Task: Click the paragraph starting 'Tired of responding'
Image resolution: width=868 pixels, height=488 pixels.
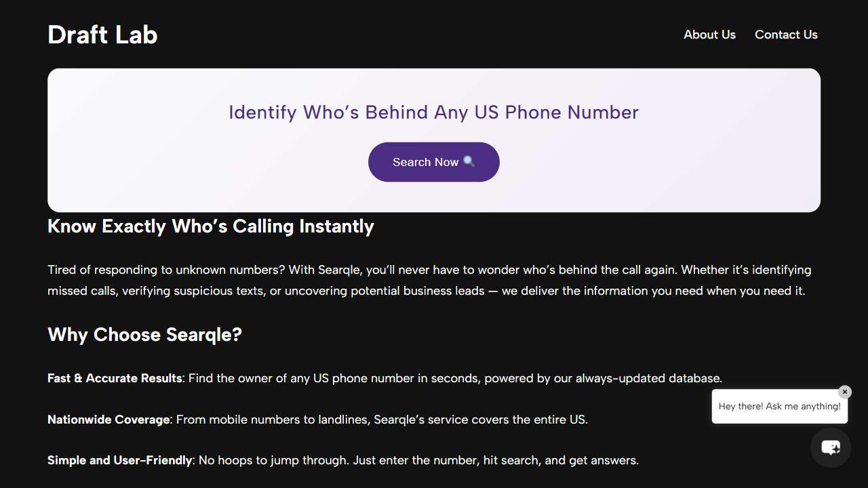Action: pyautogui.click(x=429, y=280)
